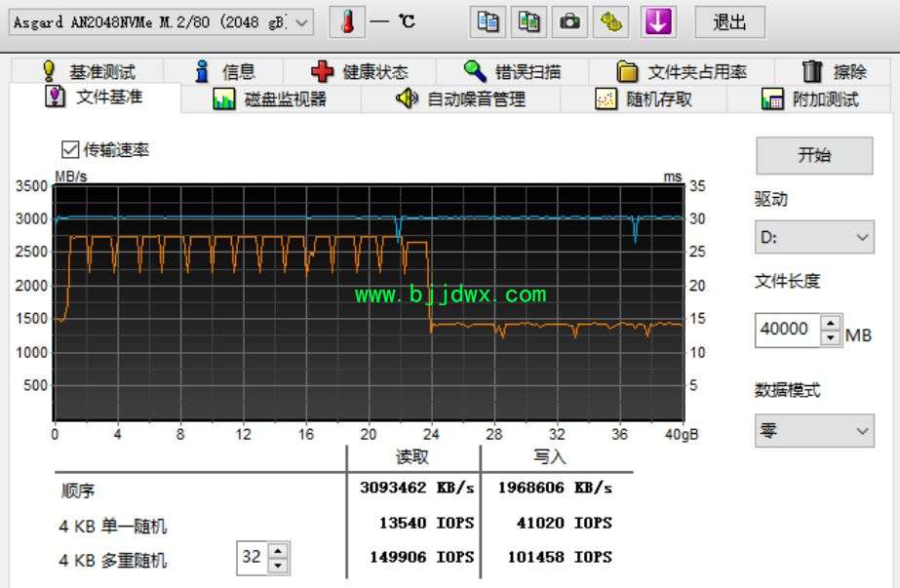Click the 4 KB 多重随机 row label

113,560
